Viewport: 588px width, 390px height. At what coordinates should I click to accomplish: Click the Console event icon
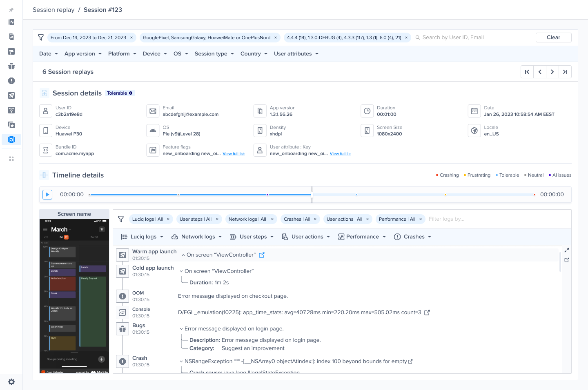pos(122,312)
